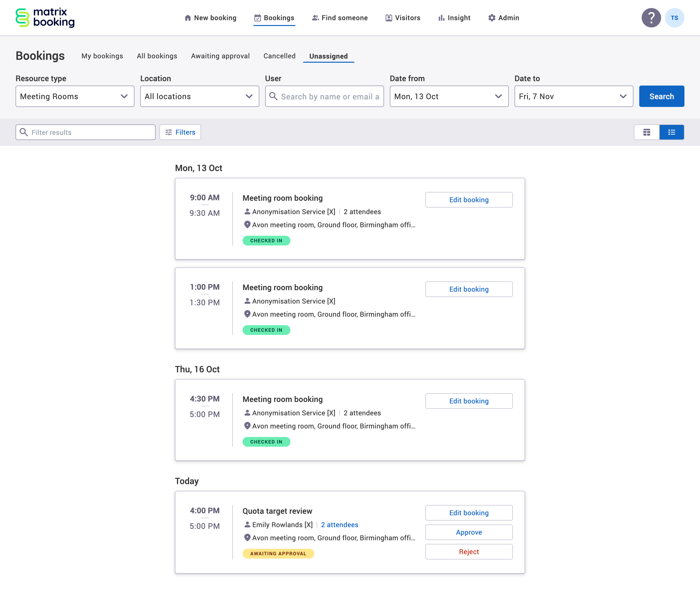The width and height of the screenshot is (700, 593).
Task: Open the TS user avatar menu
Action: (674, 18)
